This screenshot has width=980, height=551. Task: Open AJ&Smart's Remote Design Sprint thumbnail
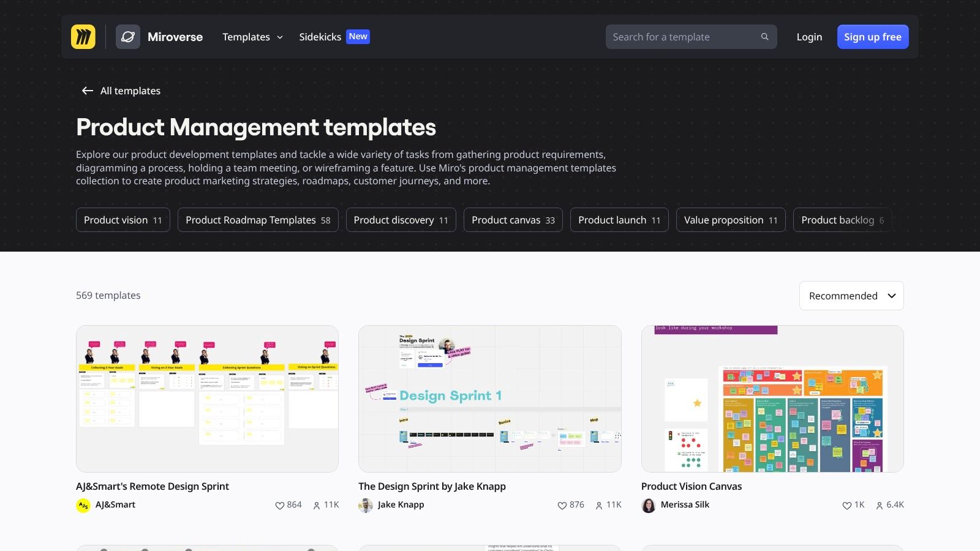pyautogui.click(x=207, y=399)
